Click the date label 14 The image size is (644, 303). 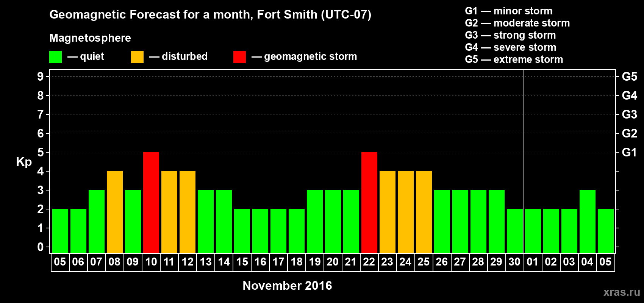[x=224, y=262]
